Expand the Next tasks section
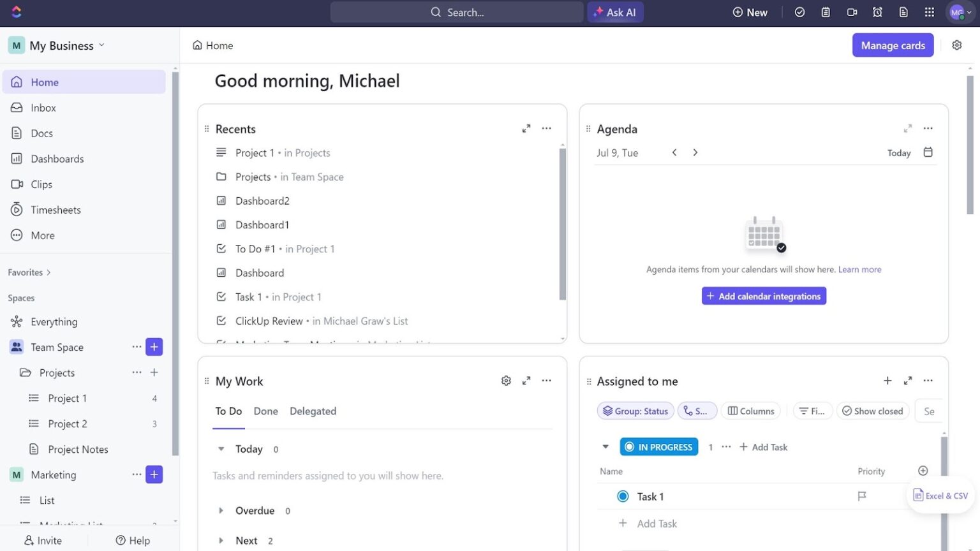 tap(221, 540)
